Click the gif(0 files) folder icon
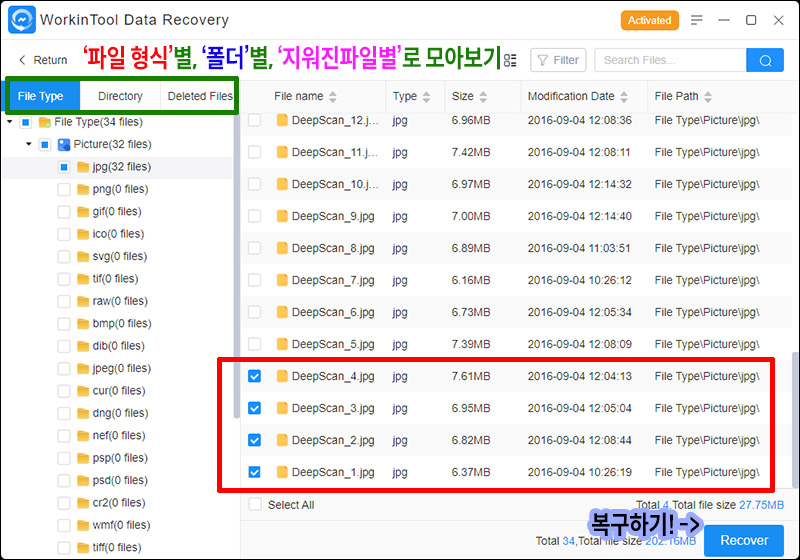The image size is (800, 560). point(83,212)
